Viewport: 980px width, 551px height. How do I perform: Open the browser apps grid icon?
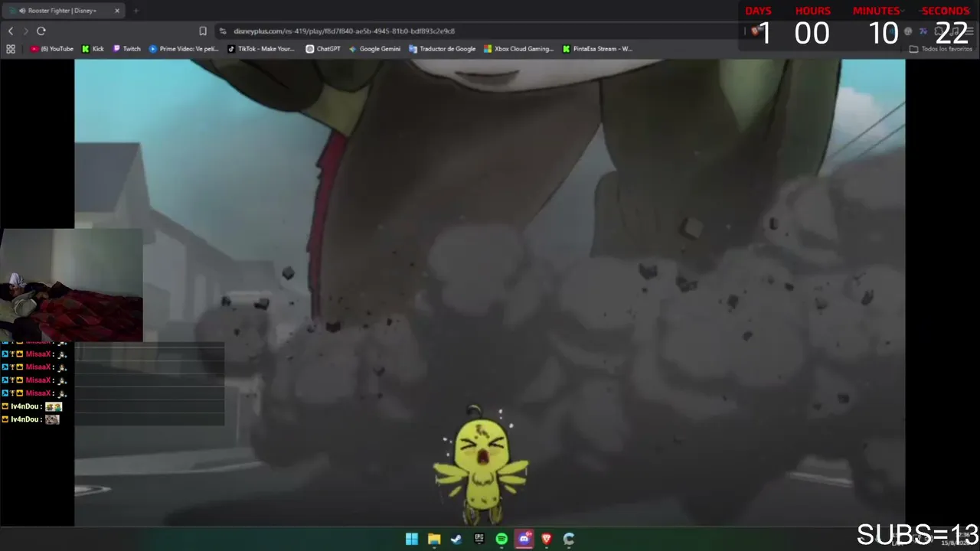coord(11,49)
